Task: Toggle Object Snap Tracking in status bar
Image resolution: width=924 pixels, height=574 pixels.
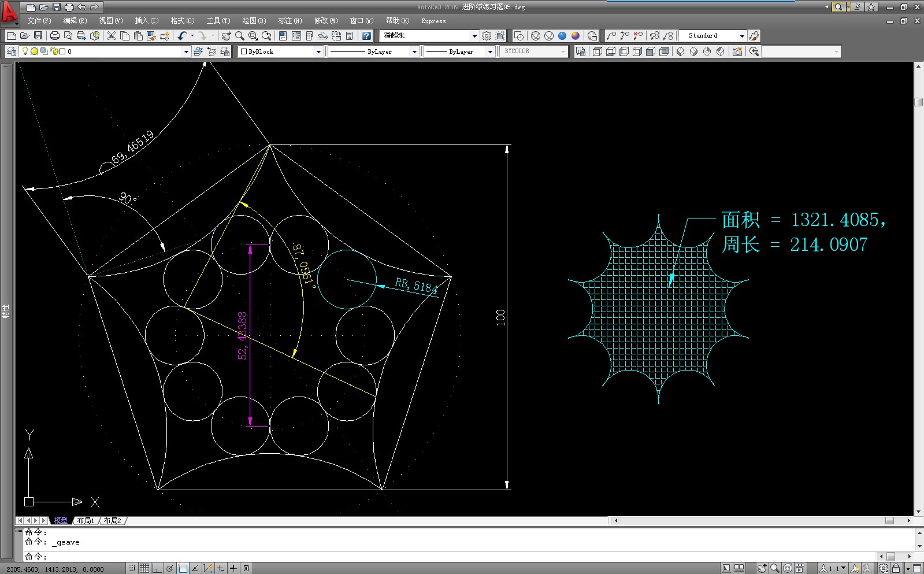Action: click(195, 568)
